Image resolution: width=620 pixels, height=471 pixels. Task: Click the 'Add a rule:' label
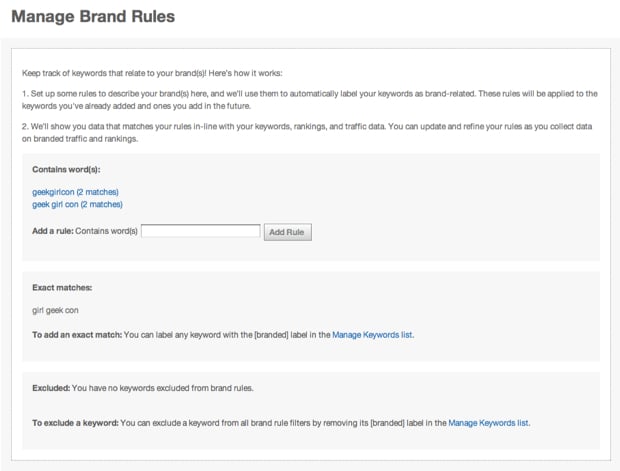53,231
